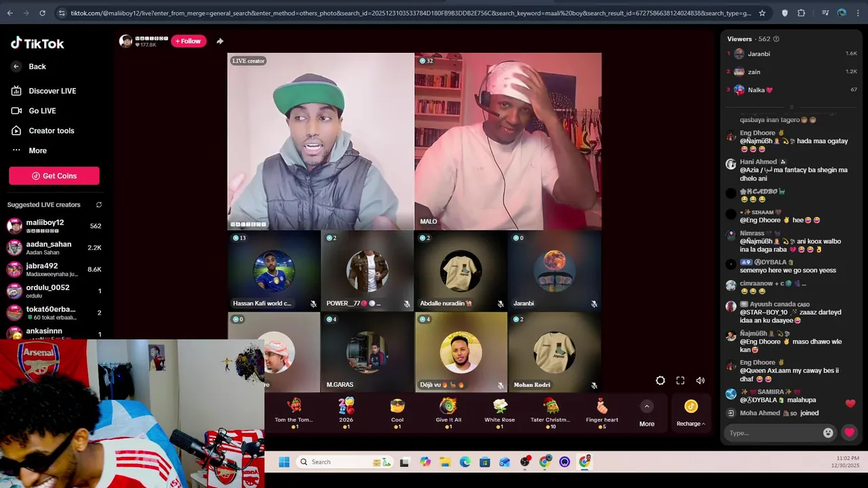
Task: Collapse the top viewers list chevron
Action: tap(791, 107)
